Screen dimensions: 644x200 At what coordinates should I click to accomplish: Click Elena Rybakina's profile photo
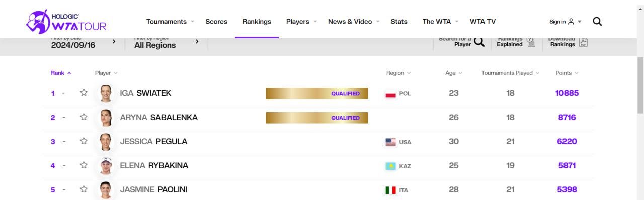(x=106, y=165)
